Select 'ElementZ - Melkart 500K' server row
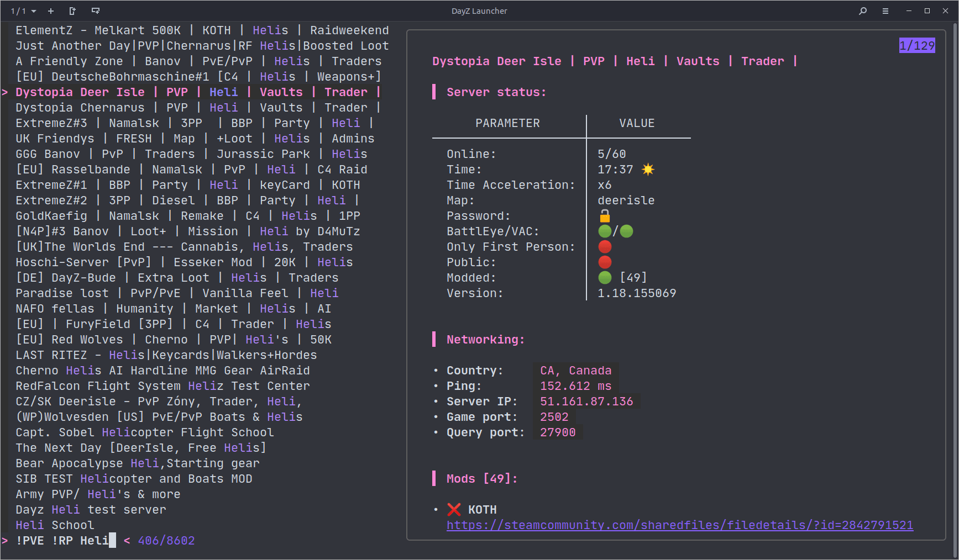This screenshot has width=959, height=560. pyautogui.click(x=202, y=30)
